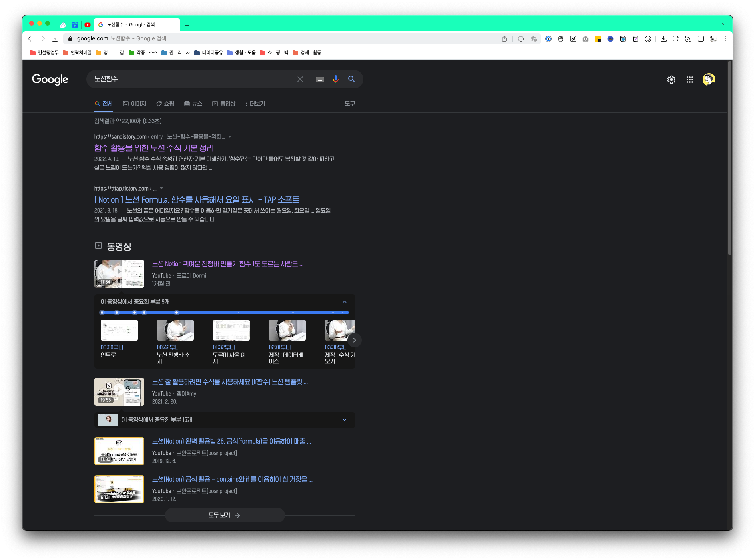The width and height of the screenshot is (755, 560).
Task: Expand the 중요한 부분 15개 key moments section
Action: tap(345, 420)
